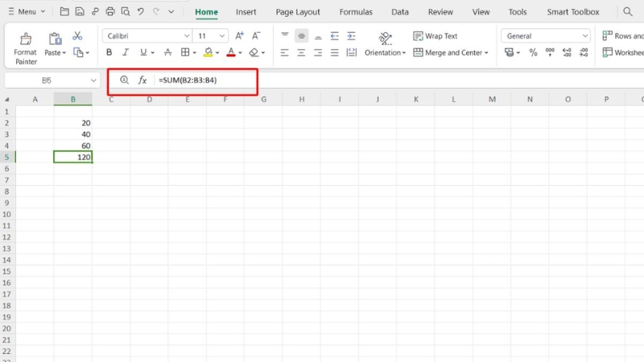Image resolution: width=644 pixels, height=362 pixels.
Task: Apply the red font color swatch
Action: (x=230, y=52)
